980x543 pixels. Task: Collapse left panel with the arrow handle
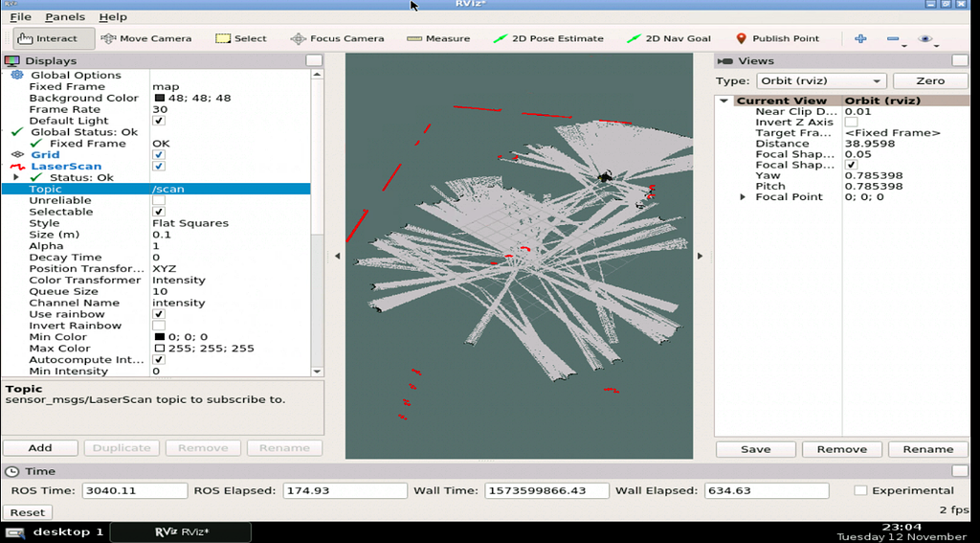coord(338,256)
